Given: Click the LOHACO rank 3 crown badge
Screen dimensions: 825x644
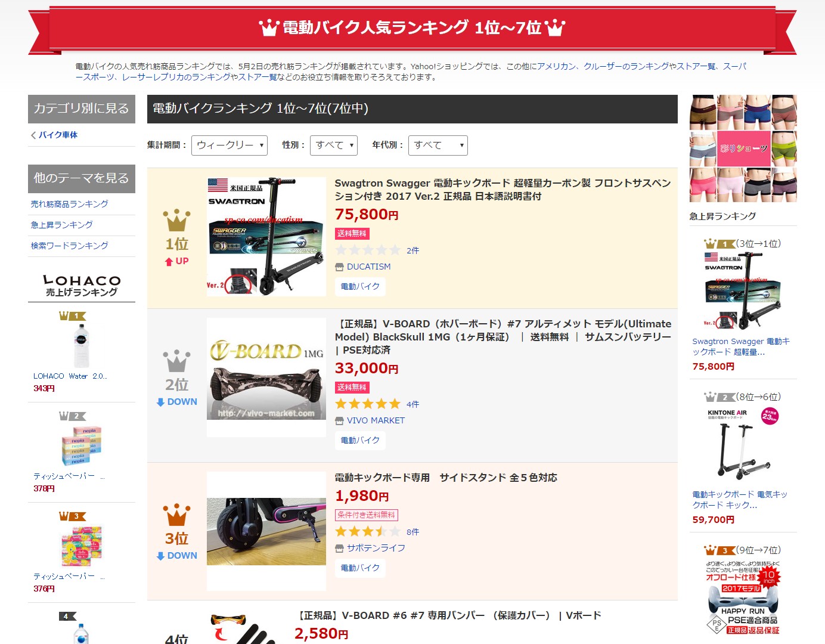Looking at the screenshot, I should [72, 516].
